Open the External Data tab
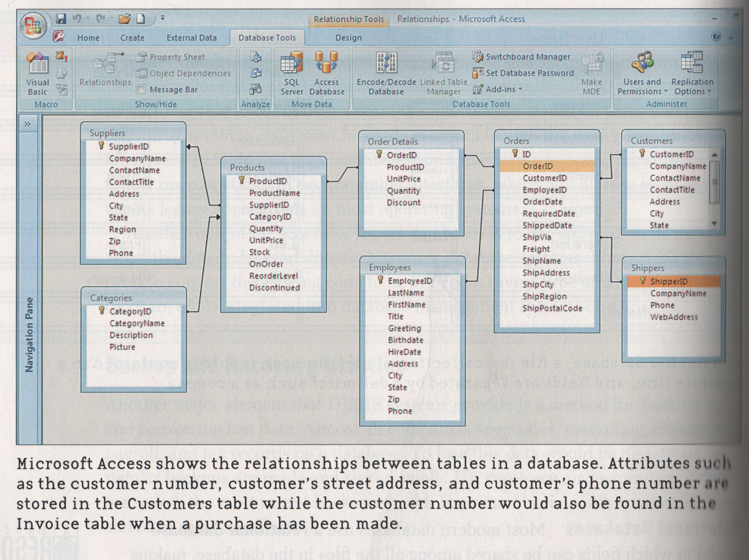 click(192, 38)
